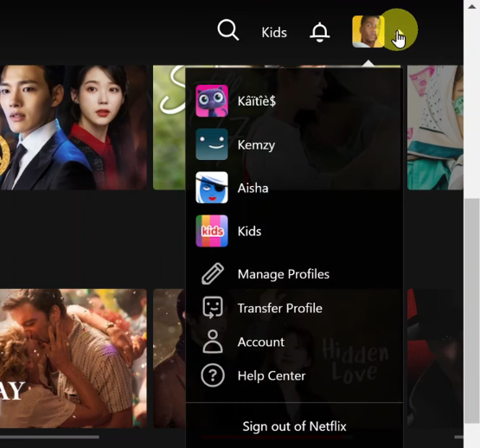
Task: Go to Account settings text
Action: [x=261, y=342]
